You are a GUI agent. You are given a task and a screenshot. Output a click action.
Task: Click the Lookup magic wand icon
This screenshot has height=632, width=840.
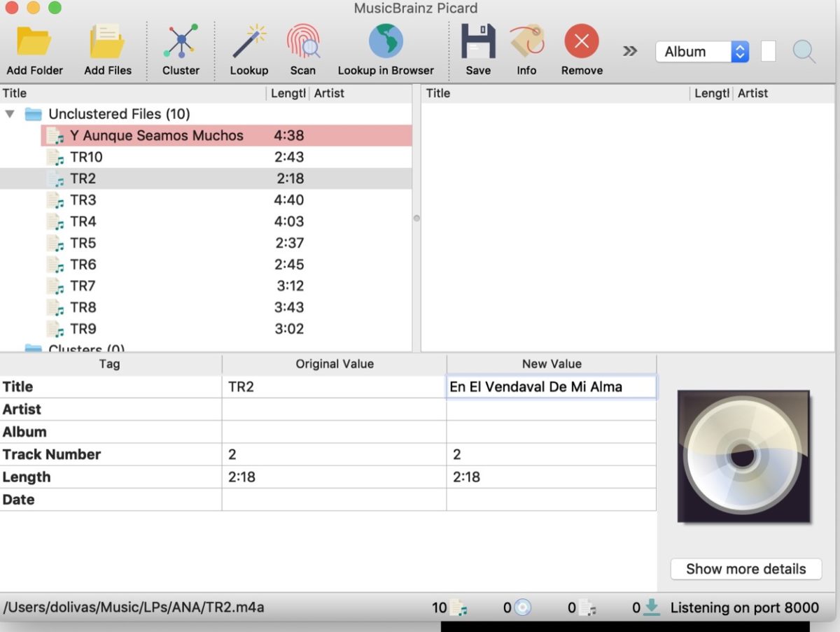249,42
